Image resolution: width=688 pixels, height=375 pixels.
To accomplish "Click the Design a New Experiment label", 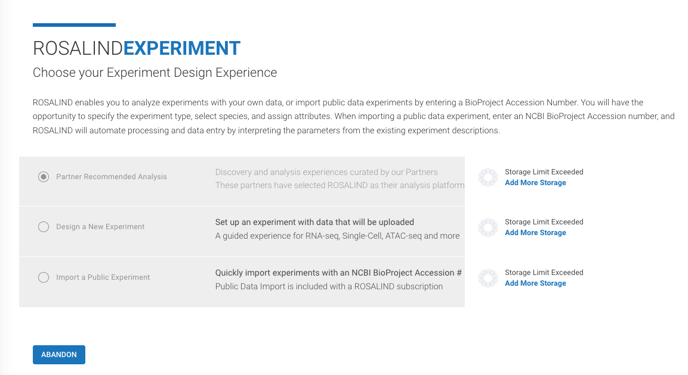I will (x=100, y=226).
